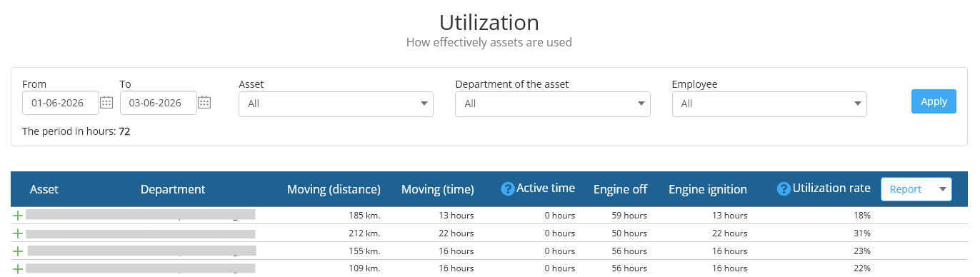Open the Asset filter dropdown

336,104
